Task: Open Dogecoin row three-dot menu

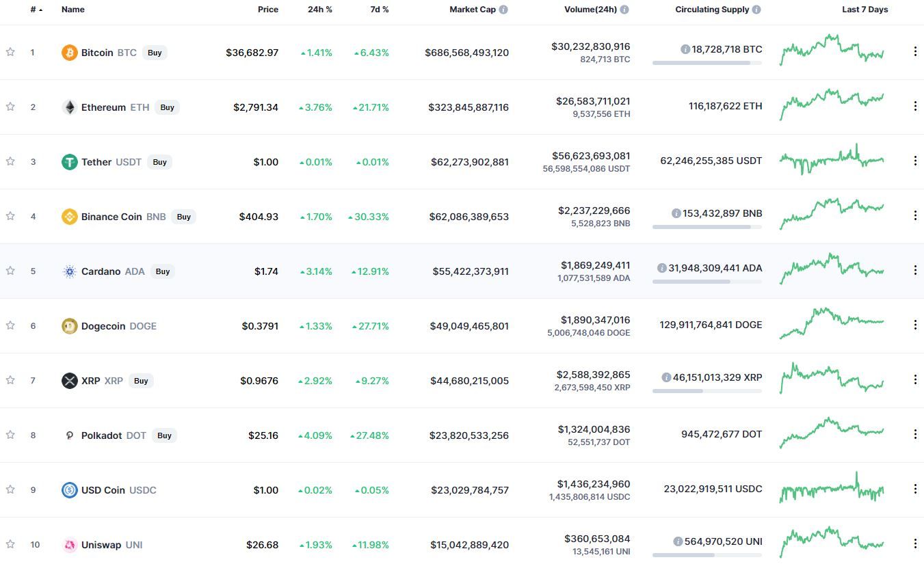Action: tap(915, 325)
